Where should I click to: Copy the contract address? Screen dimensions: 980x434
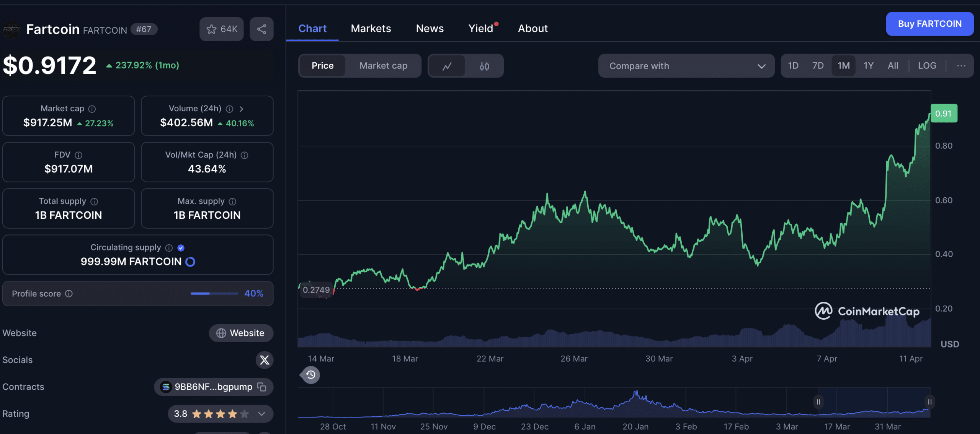(262, 387)
